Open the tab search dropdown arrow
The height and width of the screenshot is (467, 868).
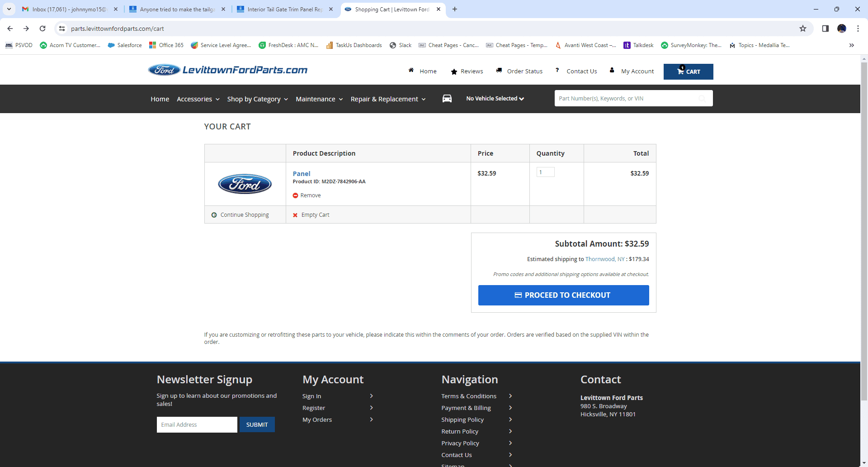point(9,9)
